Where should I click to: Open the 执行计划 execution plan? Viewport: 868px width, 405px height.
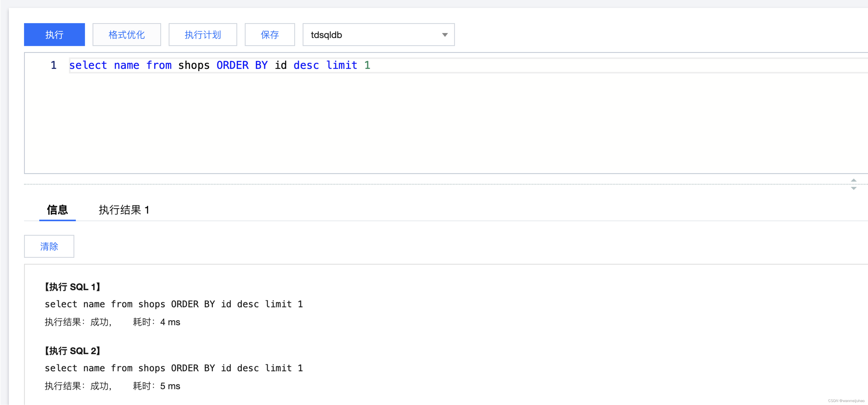(x=203, y=34)
